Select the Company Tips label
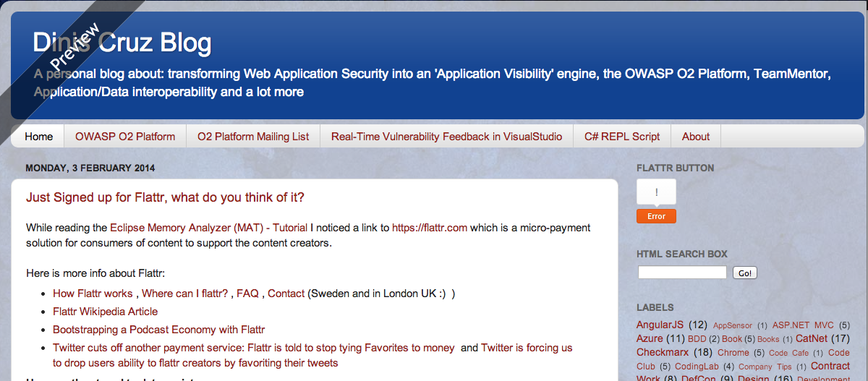The image size is (868, 381). [765, 367]
